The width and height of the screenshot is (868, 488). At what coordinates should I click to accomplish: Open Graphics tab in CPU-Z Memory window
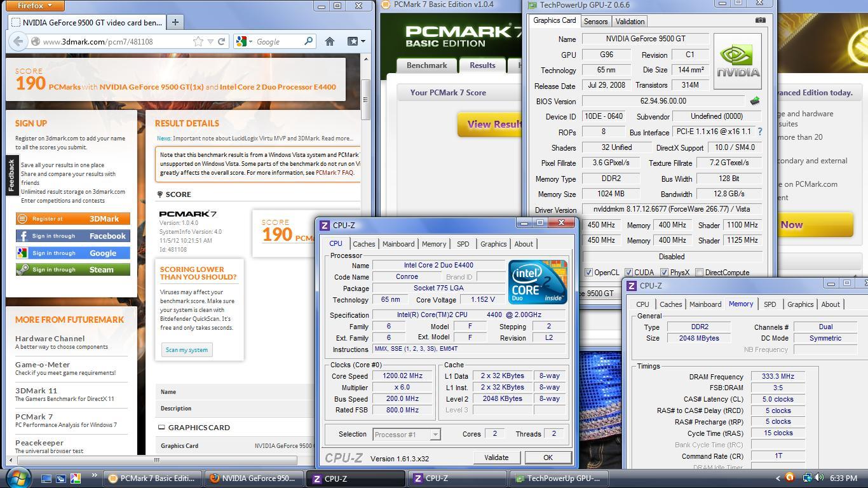(800, 304)
